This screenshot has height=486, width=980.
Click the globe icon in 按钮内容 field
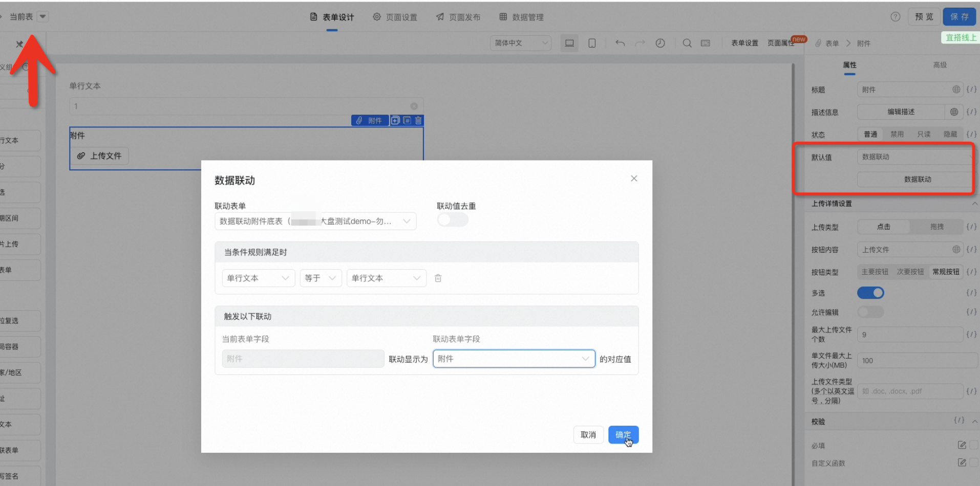point(956,250)
